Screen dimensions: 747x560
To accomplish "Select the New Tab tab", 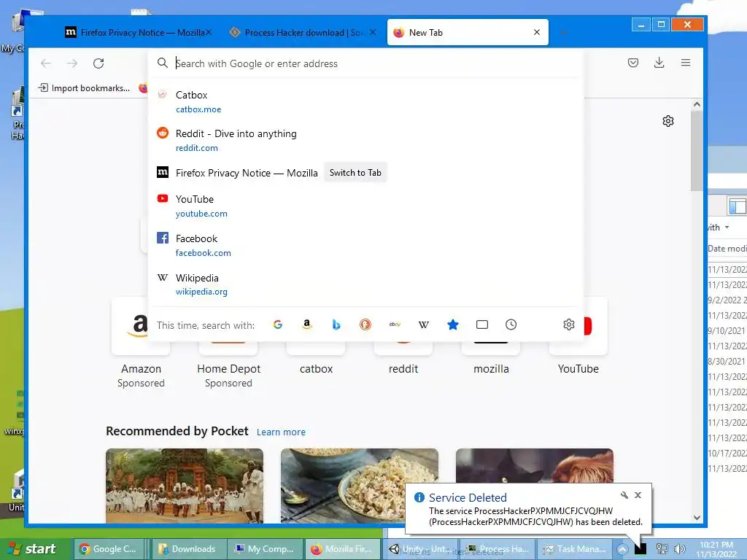I will point(468,32).
